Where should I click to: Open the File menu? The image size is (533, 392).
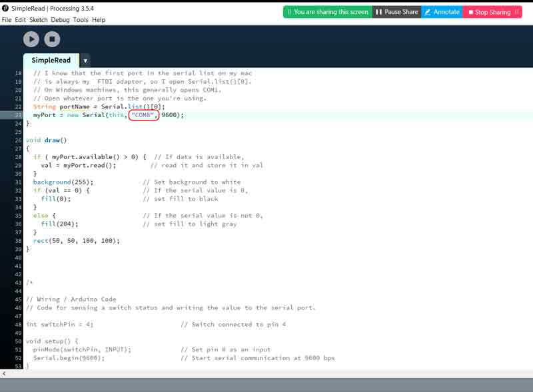tap(7, 20)
